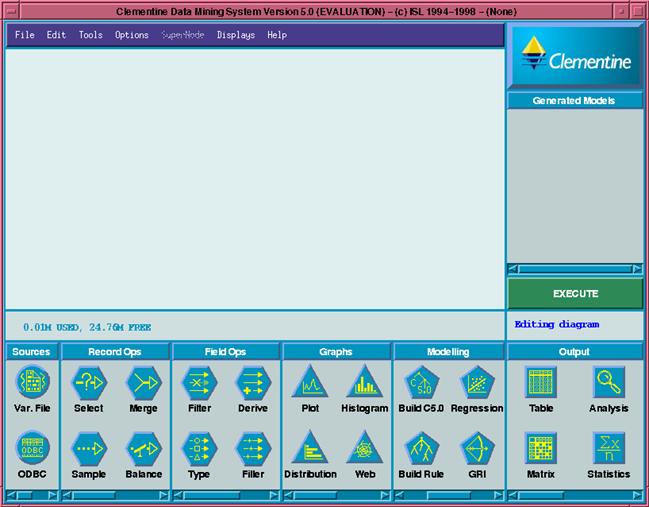Image resolution: width=649 pixels, height=507 pixels.
Task: Open the File menu
Action: tap(24, 35)
